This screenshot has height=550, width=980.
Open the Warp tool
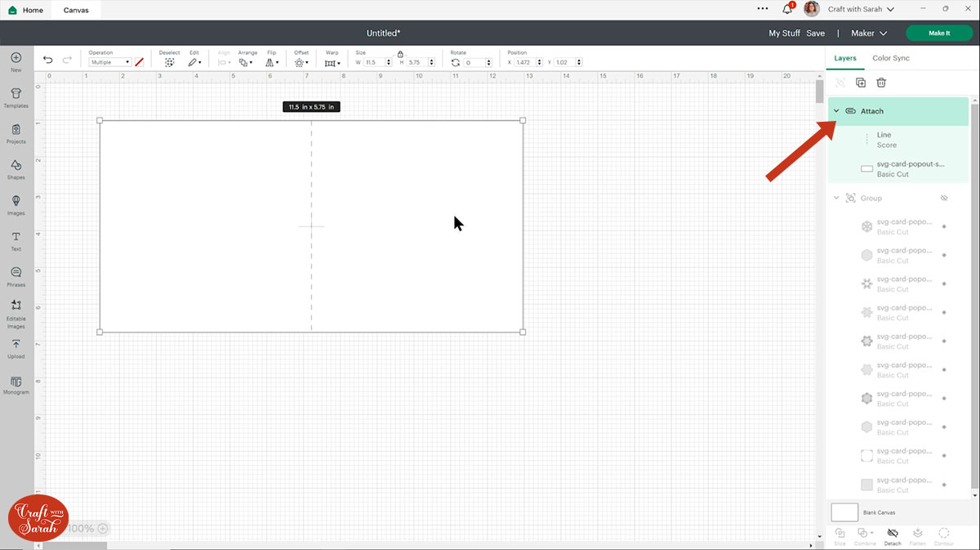pyautogui.click(x=332, y=63)
